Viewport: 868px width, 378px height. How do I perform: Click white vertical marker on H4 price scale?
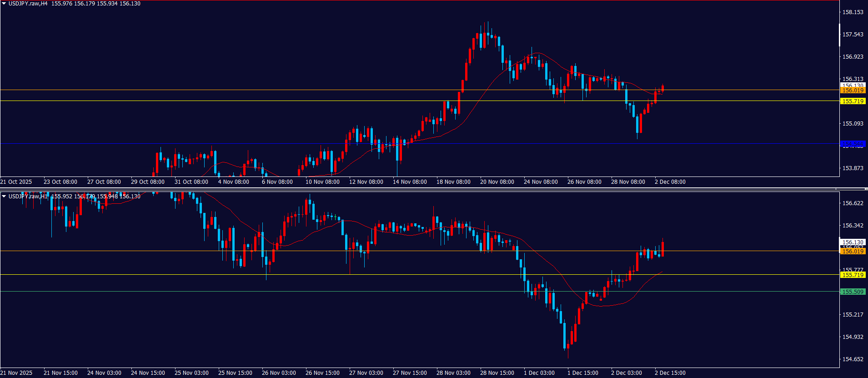839,35
